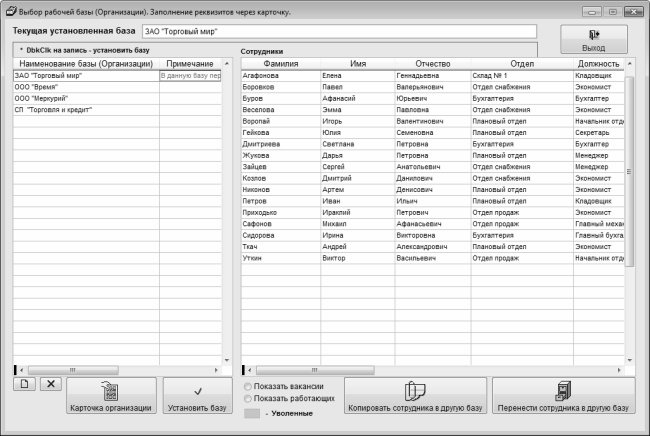Select ООО "Время" organization row

click(x=85, y=87)
